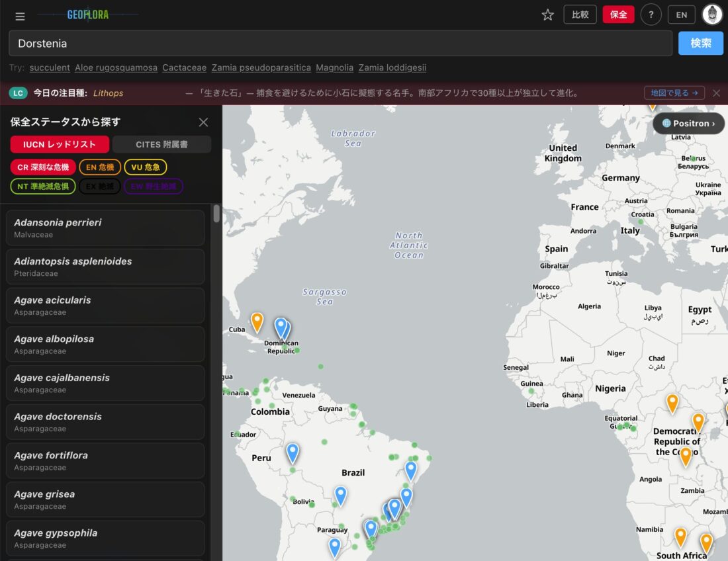The width and height of the screenshot is (728, 561).
Task: Open the Positron basemap selector
Action: click(688, 124)
